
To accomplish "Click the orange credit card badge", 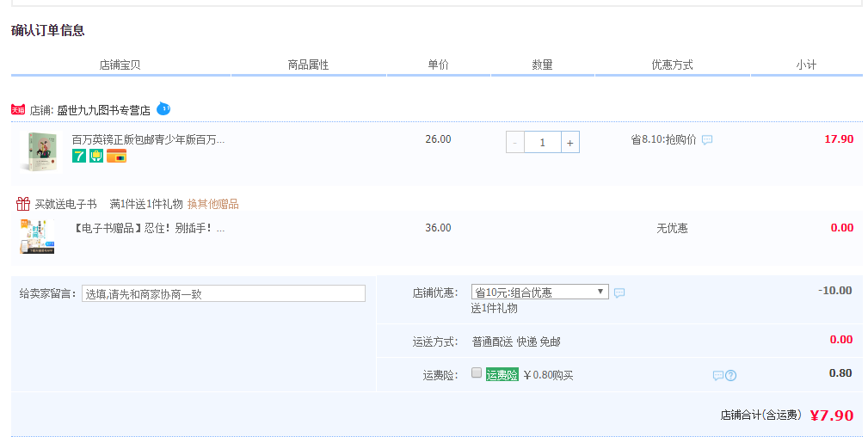I will tap(117, 156).
